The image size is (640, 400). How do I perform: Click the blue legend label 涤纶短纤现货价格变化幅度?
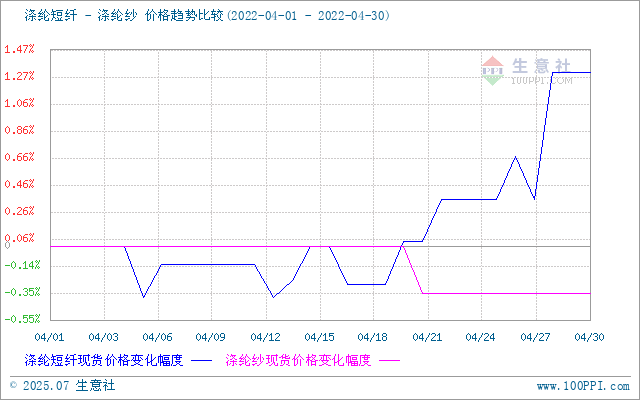click(x=104, y=360)
